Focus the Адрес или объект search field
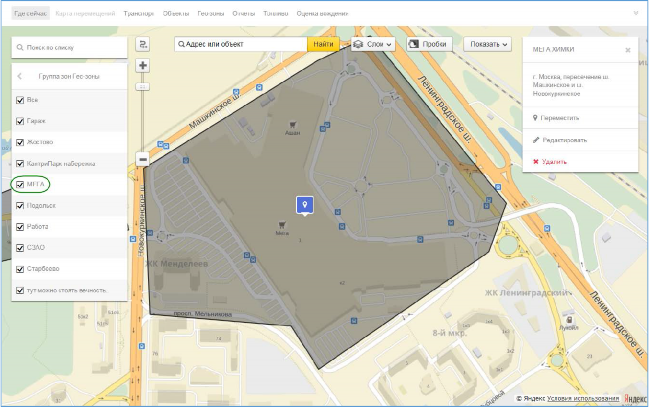Screen dimensions: 649x407 pyautogui.click(x=241, y=44)
